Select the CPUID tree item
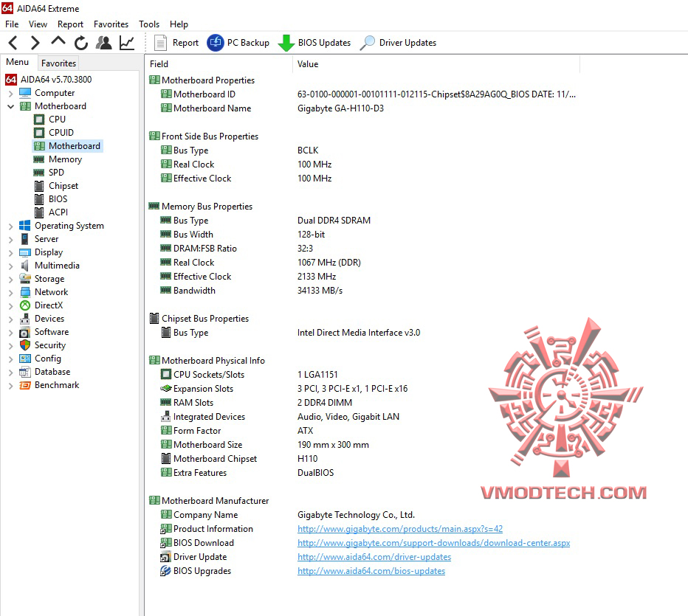Image resolution: width=688 pixels, height=616 pixels. 61,132
